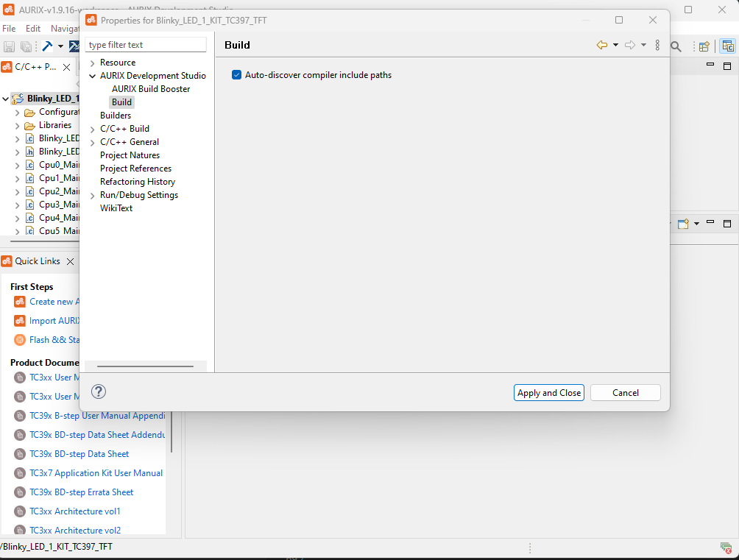Click the Save All toolbar icon
Screen dimensions: 739x560
[x=26, y=46]
